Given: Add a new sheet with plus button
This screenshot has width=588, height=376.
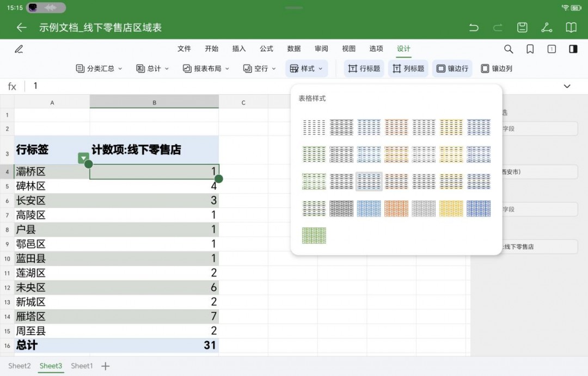Looking at the screenshot, I should (106, 366).
